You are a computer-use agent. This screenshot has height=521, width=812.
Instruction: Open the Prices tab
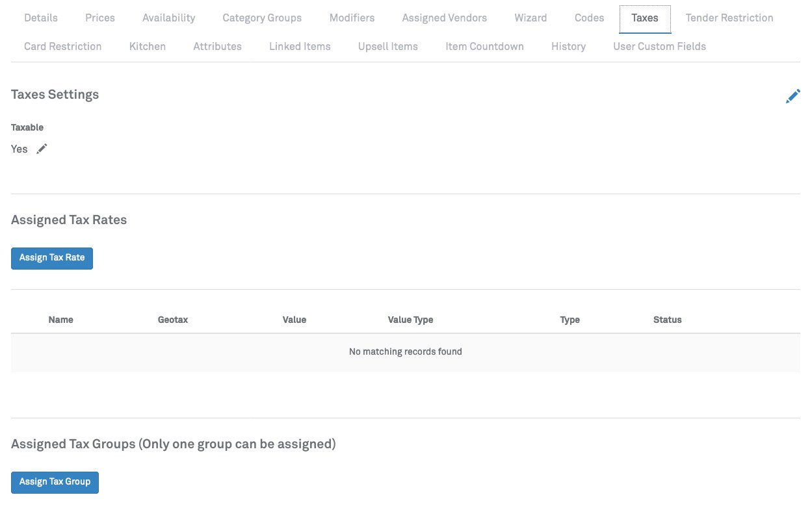100,18
